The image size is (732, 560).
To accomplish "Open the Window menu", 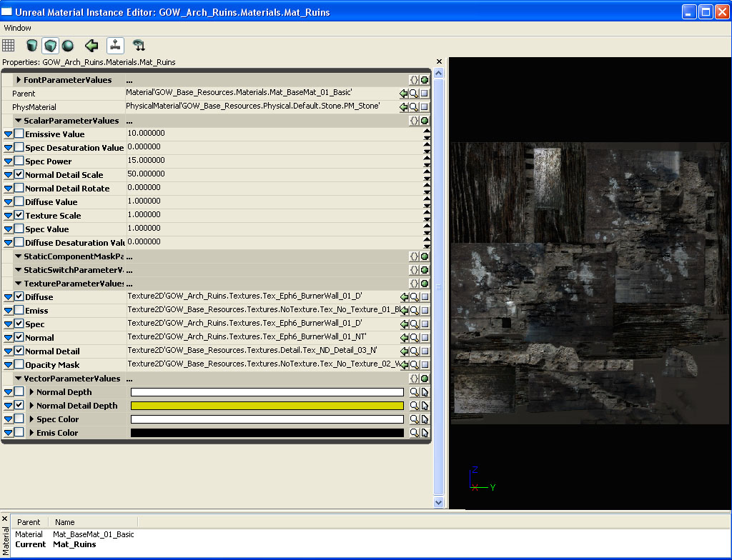I will 17,28.
